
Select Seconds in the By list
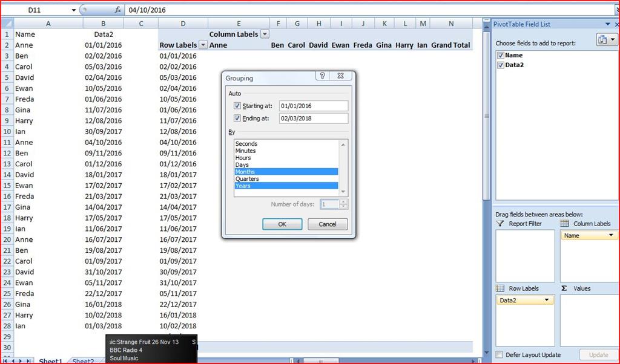point(286,144)
